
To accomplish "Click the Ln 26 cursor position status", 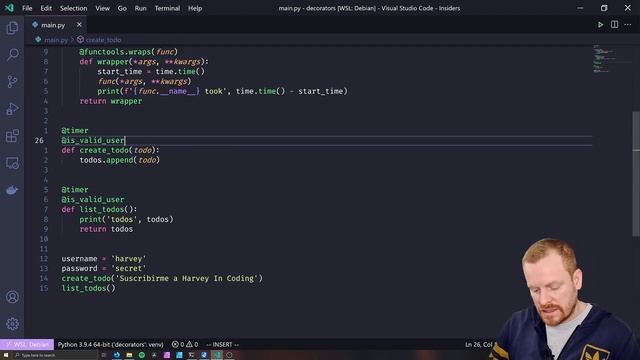I will 478,344.
